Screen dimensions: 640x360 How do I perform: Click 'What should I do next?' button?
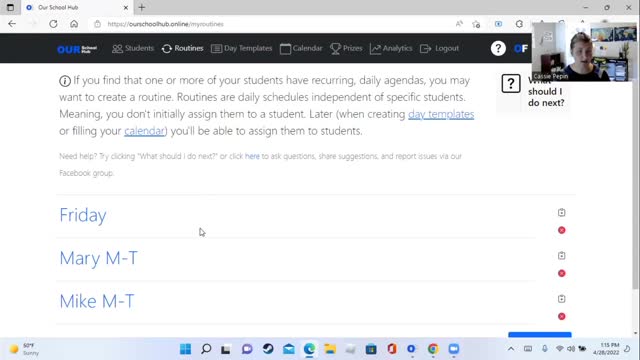pyautogui.click(x=533, y=91)
